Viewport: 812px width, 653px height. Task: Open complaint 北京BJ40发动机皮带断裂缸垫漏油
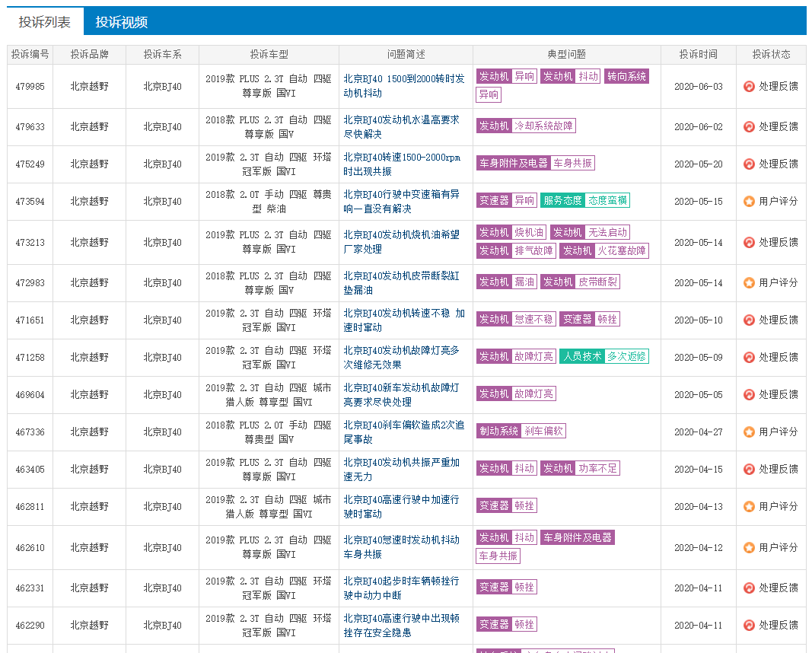pos(401,283)
